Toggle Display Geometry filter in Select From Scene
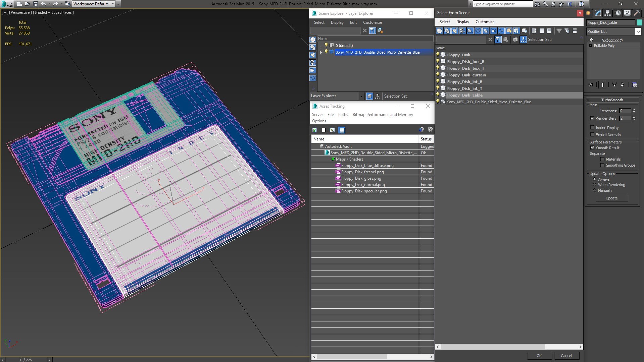644x362 pixels. click(x=439, y=31)
